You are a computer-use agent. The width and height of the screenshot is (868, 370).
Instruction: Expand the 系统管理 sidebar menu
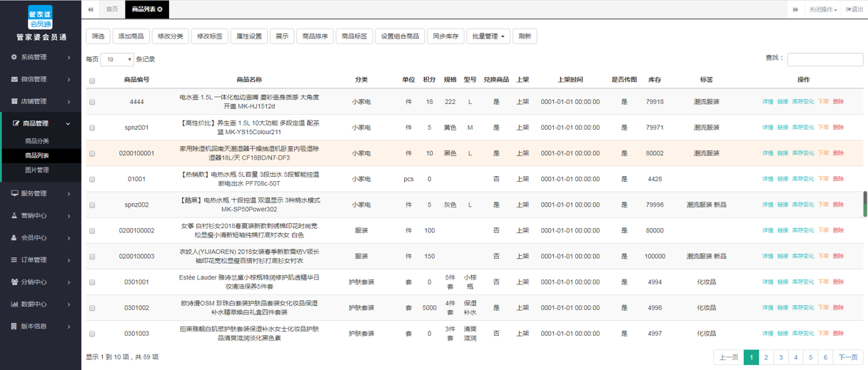(41, 57)
